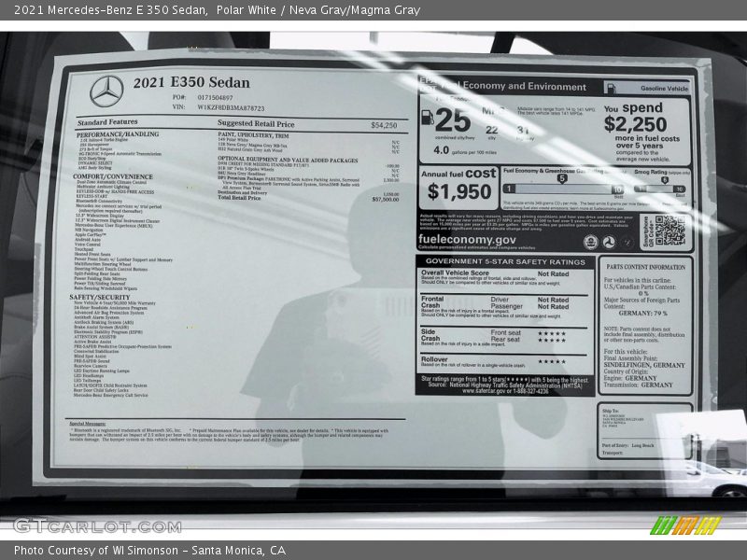Click the 'PERFORMANCE/HANDLING' section heading
This screenshot has height=560, width=747.
pos(118,134)
